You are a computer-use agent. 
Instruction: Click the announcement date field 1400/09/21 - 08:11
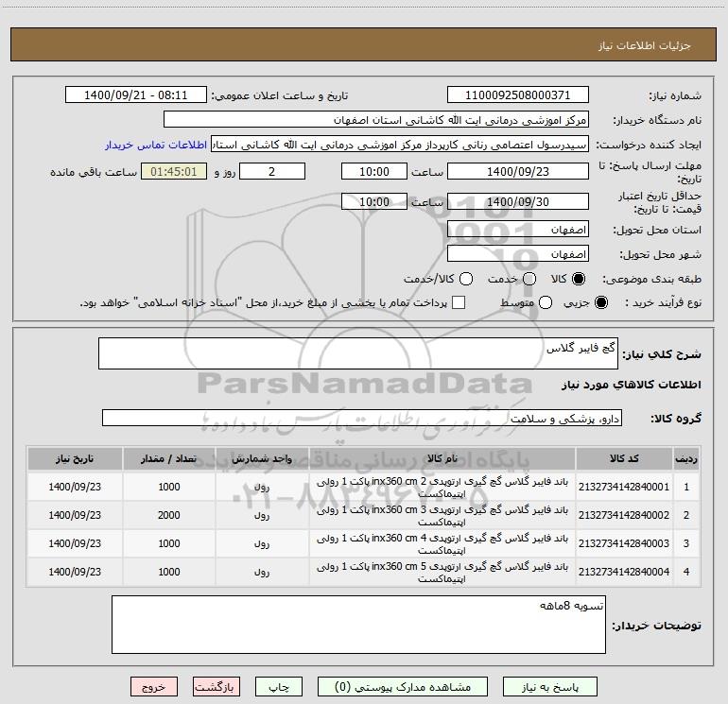pos(135,95)
